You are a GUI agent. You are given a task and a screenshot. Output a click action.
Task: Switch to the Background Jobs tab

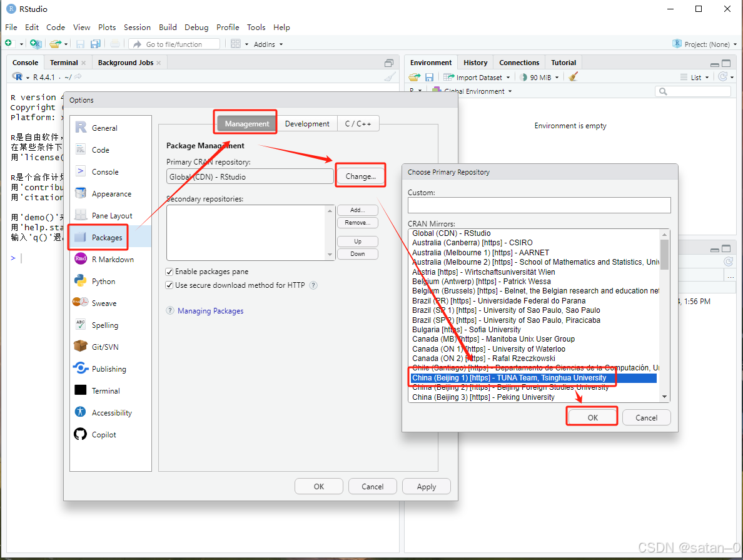126,63
